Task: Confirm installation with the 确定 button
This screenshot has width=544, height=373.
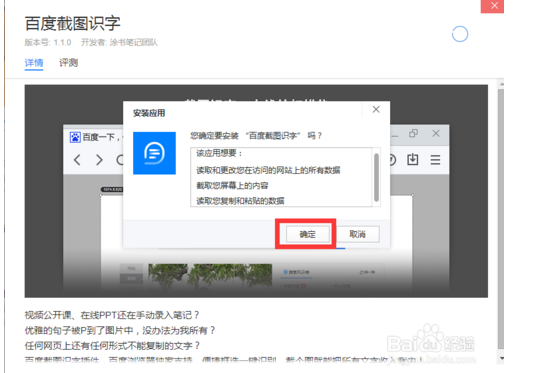Action: [307, 235]
